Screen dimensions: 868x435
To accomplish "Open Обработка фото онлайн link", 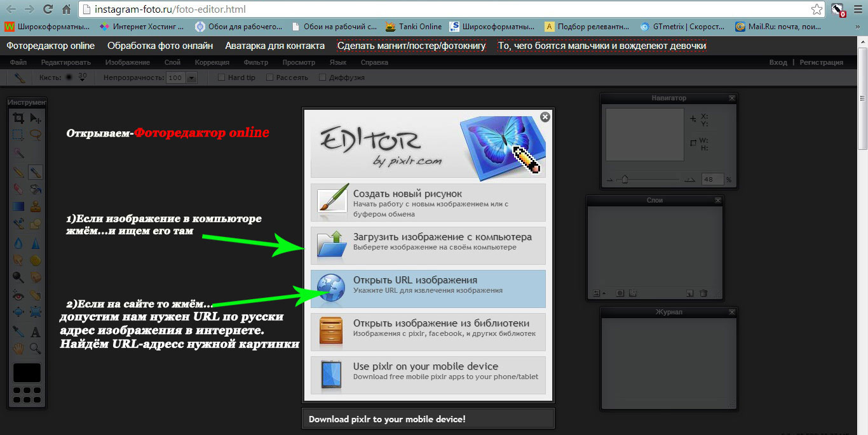I will pos(160,46).
